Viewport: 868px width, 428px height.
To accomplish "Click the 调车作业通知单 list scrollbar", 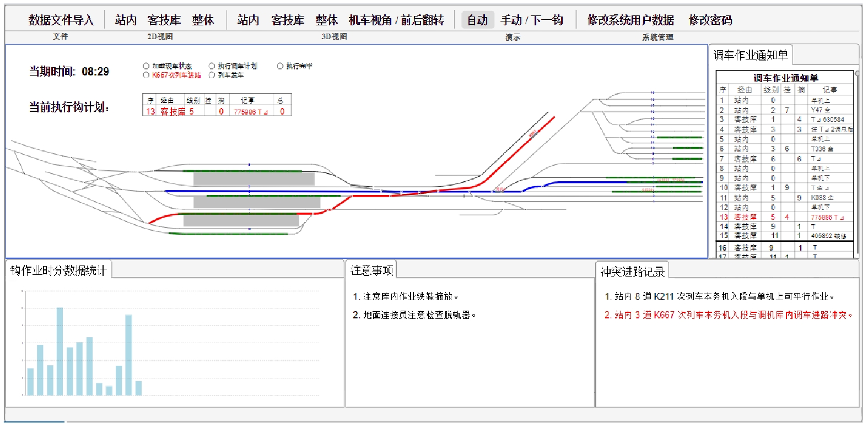I will pyautogui.click(x=857, y=165).
